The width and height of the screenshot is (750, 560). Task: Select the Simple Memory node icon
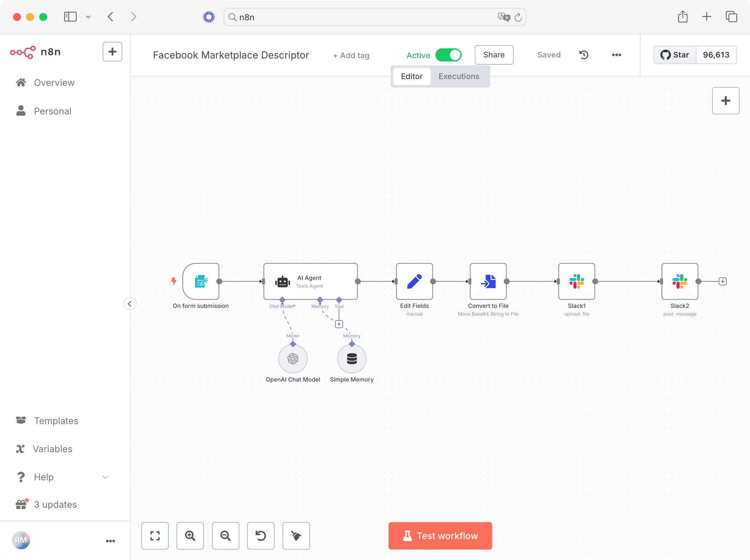pos(351,358)
